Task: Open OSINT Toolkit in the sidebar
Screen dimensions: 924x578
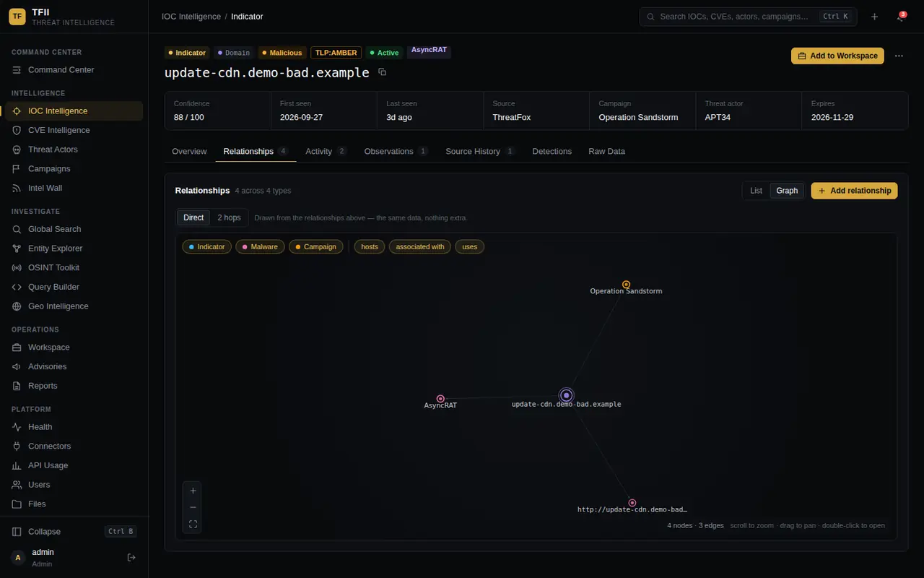Action: tap(74, 267)
